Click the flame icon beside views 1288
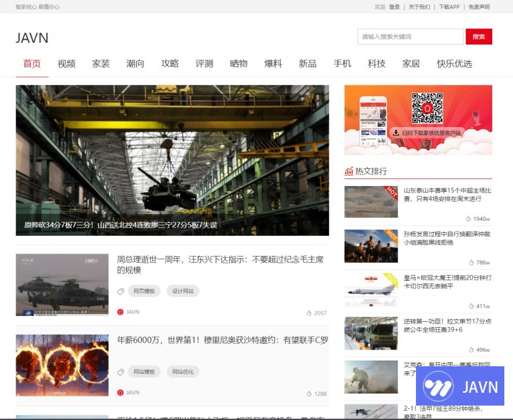The height and width of the screenshot is (420, 513). 309,394
